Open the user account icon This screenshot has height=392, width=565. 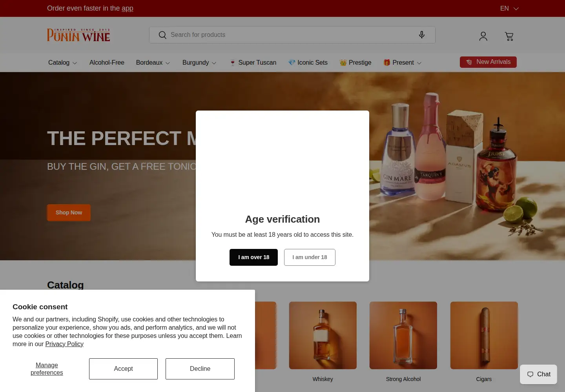(483, 36)
